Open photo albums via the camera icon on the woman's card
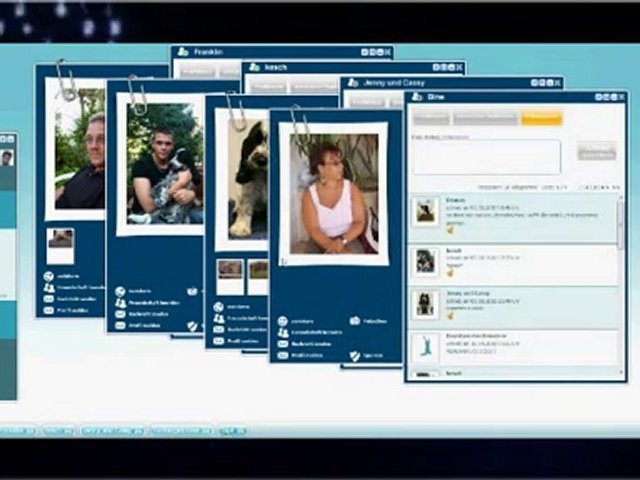This screenshot has width=640, height=480. [355, 321]
